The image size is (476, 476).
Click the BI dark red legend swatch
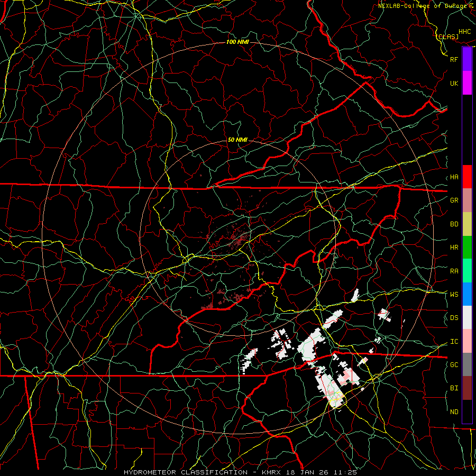[467, 388]
